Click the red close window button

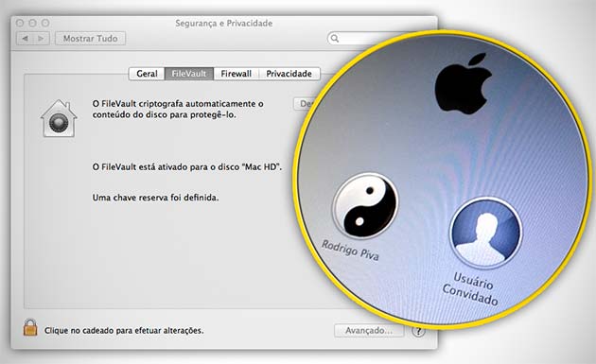(x=20, y=24)
